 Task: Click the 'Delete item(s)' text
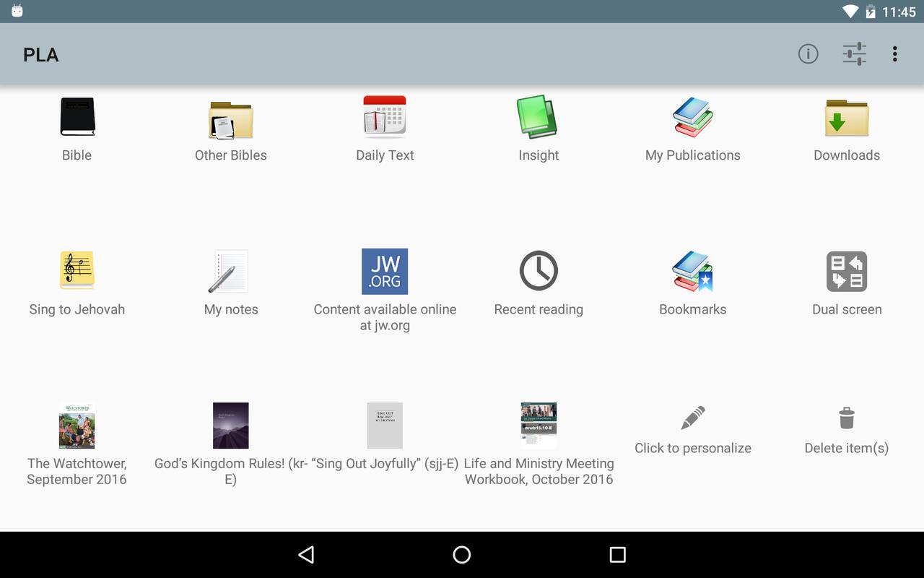tap(847, 448)
